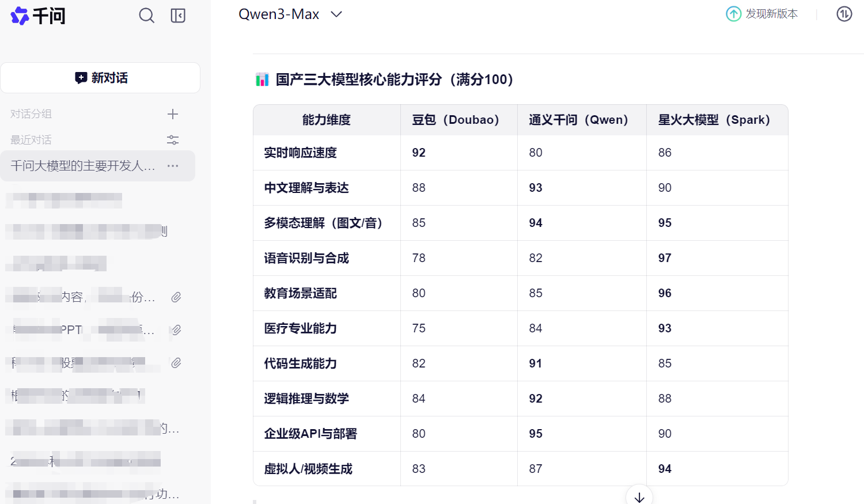
Task: Open the circular icon at top right corner
Action: (x=844, y=14)
